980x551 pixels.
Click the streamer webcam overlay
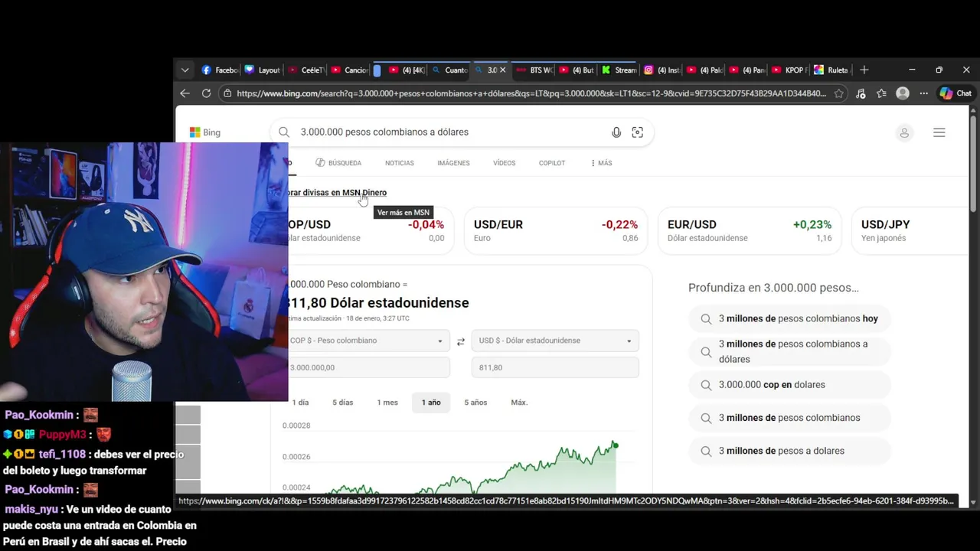[x=144, y=272]
